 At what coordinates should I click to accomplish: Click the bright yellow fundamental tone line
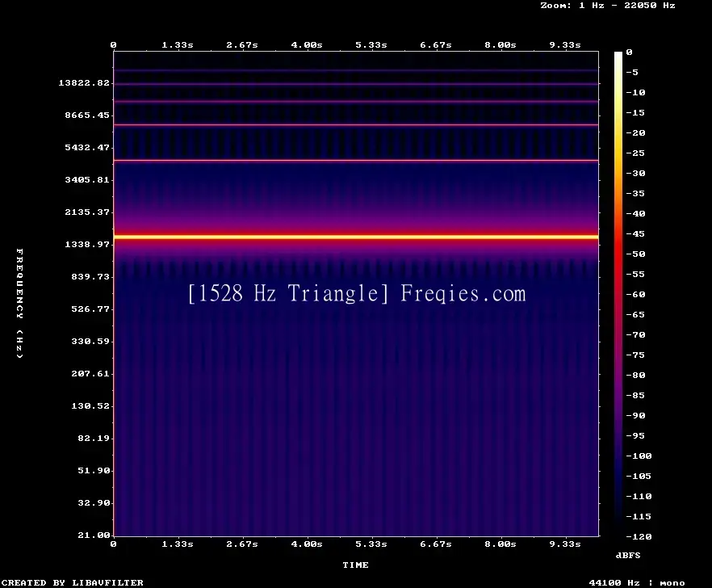(x=356, y=237)
